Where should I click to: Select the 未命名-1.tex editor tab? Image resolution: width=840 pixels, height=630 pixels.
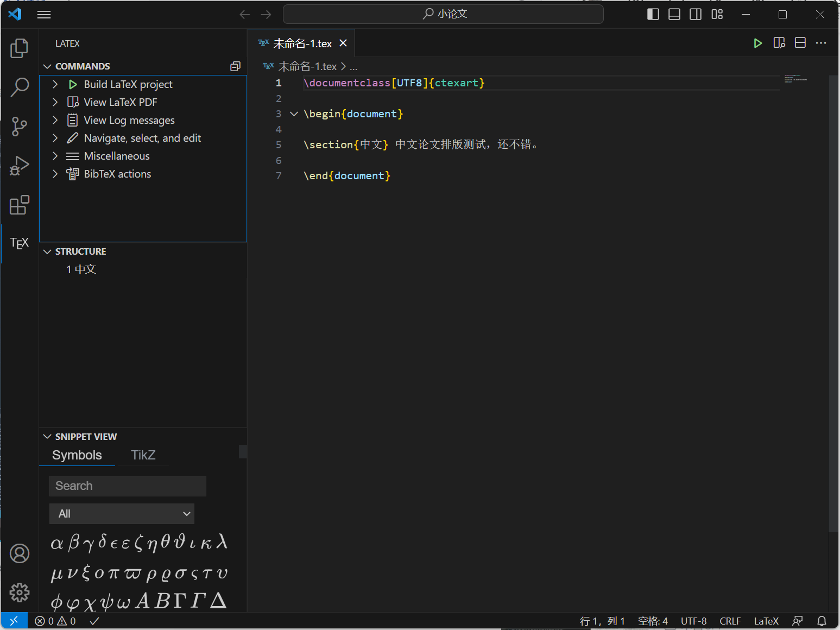302,43
